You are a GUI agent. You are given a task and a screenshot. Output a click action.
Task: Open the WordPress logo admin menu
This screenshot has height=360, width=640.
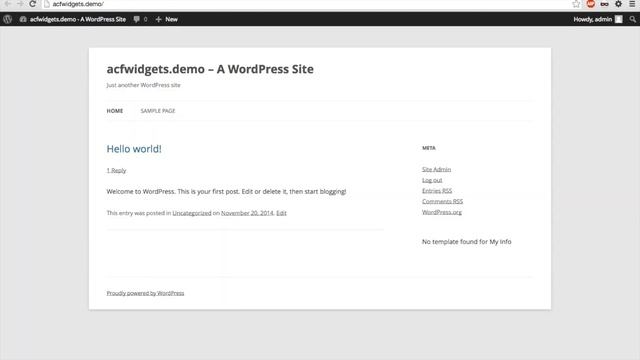[x=7, y=19]
